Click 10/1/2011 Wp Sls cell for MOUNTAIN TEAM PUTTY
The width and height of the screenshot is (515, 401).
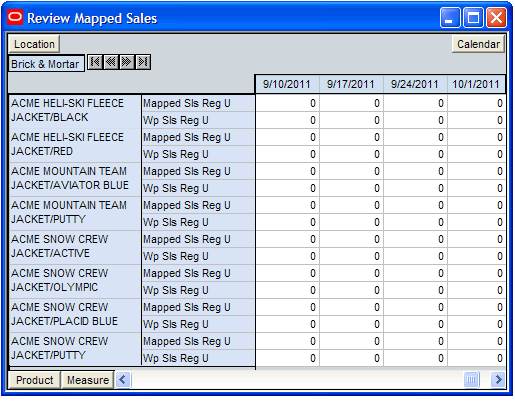coord(477,222)
